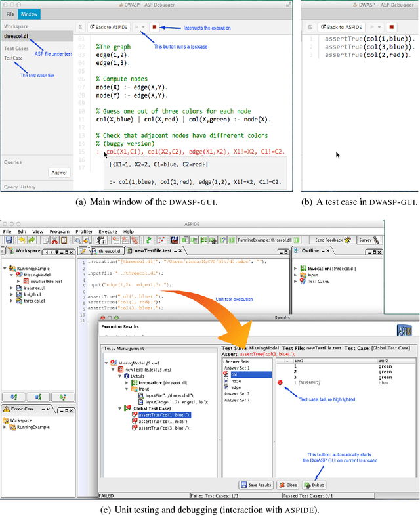This screenshot has height=530, width=420.
Task: Click the green go icon after the run configuration field
Action: point(297,240)
